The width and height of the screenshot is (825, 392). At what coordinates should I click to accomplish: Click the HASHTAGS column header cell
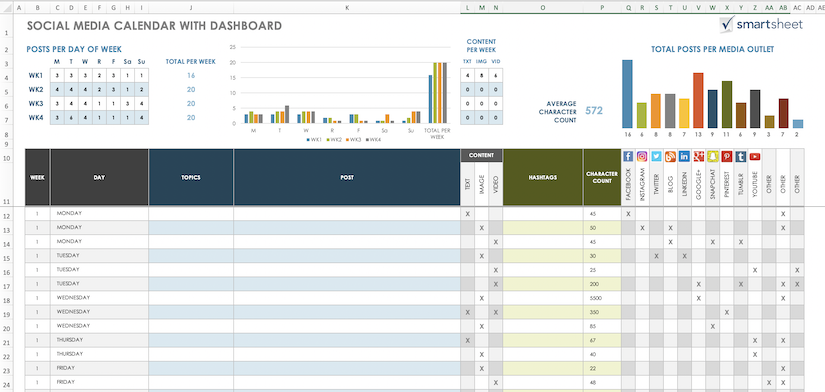(542, 177)
